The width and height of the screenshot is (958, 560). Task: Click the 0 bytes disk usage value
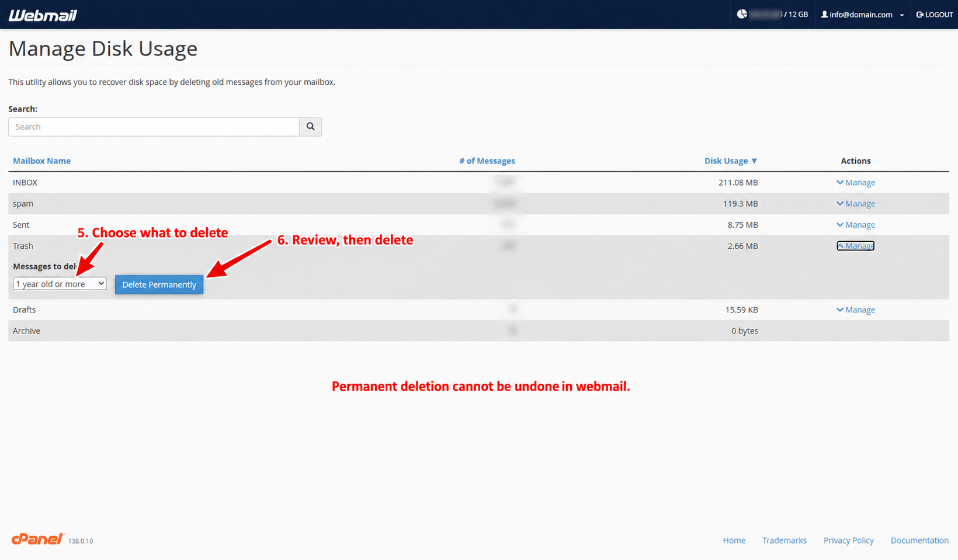[745, 331]
